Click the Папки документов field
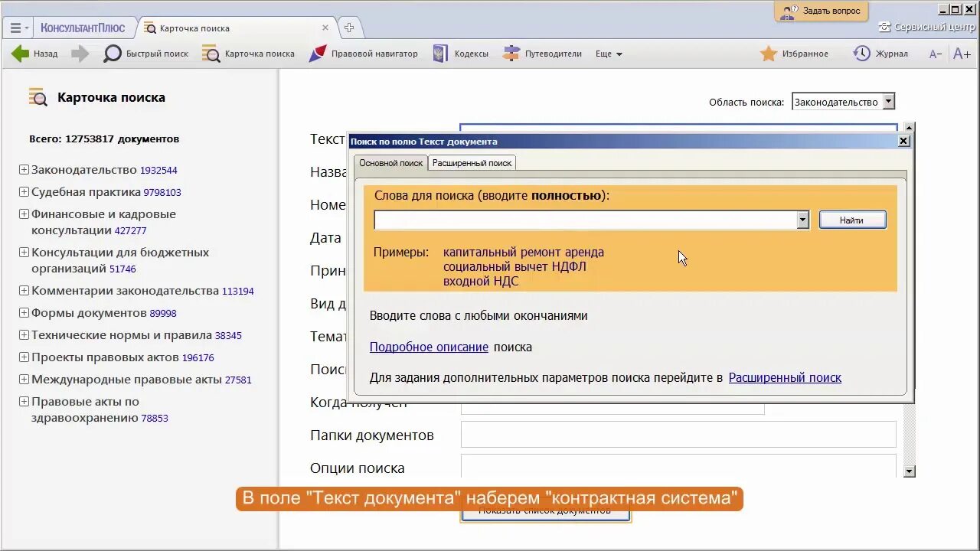 click(x=678, y=435)
